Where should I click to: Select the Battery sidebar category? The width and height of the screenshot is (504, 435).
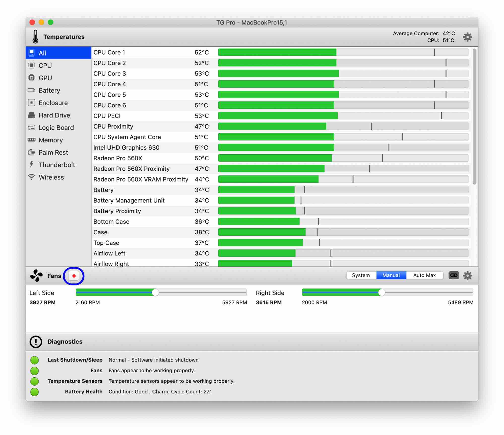49,90
